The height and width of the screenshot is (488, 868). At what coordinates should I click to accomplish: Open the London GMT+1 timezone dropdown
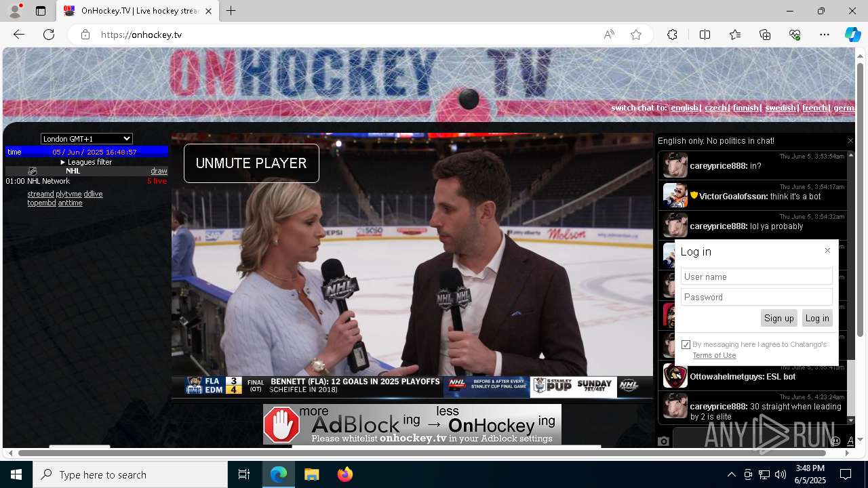click(86, 139)
